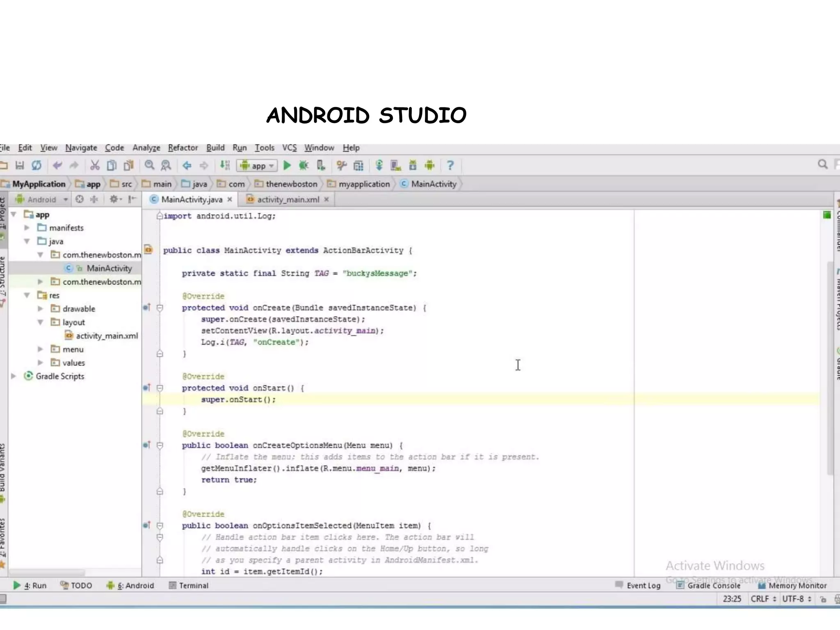Viewport: 840px width, 630px height.
Task: Open the SDK Manager icon
Action: point(413,165)
